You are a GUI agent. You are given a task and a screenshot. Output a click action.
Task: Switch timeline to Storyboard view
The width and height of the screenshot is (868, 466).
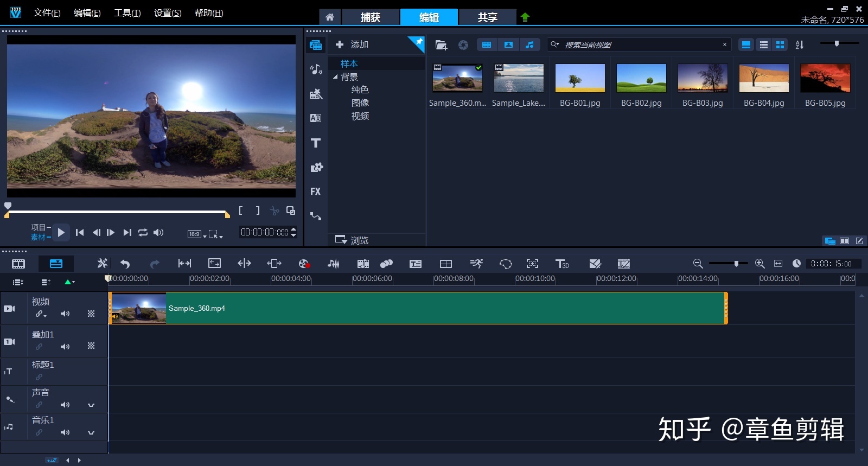click(x=18, y=264)
